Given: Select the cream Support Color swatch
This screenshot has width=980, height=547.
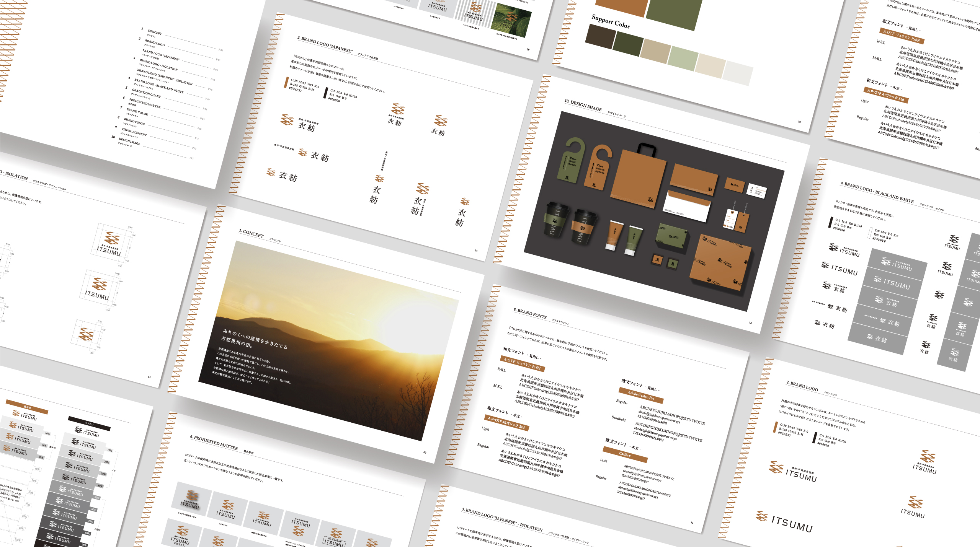Looking at the screenshot, I should pos(710,65).
